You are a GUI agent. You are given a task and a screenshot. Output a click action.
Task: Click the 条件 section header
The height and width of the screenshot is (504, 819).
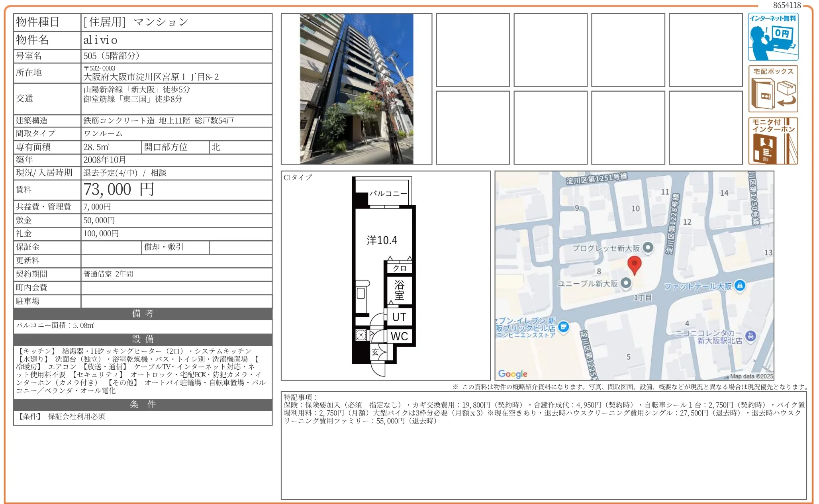143,404
